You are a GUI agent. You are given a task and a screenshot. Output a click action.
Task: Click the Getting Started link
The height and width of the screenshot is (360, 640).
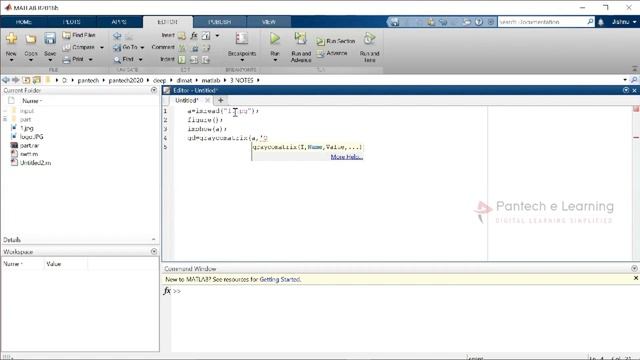pos(280,280)
